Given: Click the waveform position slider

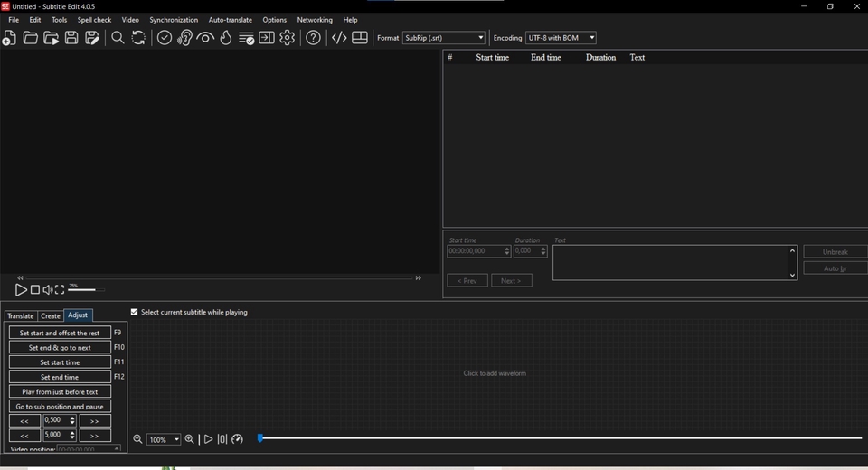Looking at the screenshot, I should (560, 437).
